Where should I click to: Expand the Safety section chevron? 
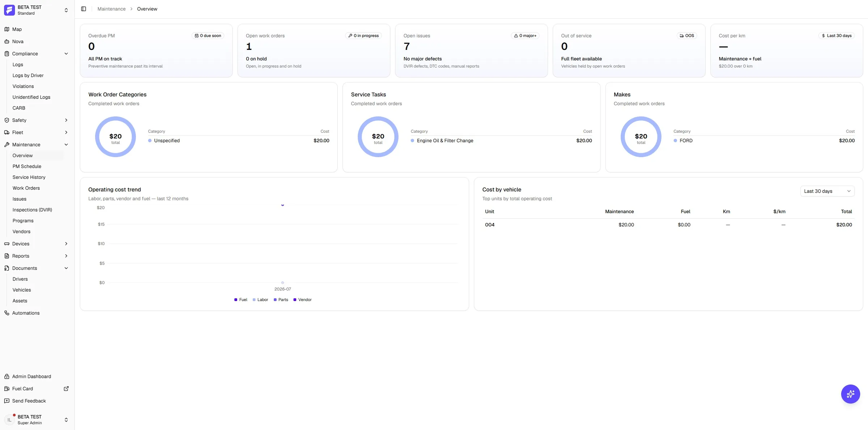pyautogui.click(x=66, y=120)
